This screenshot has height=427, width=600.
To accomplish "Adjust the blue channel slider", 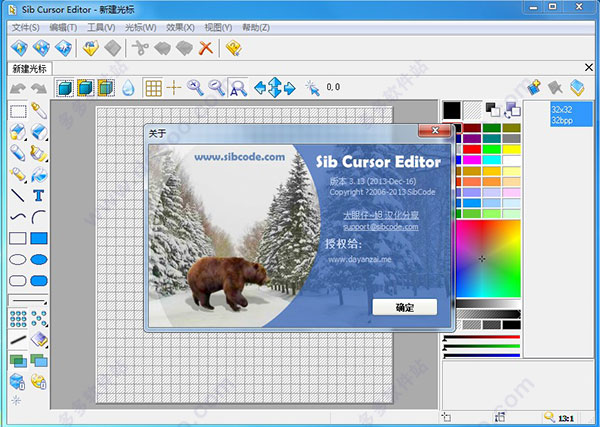I will [482, 356].
